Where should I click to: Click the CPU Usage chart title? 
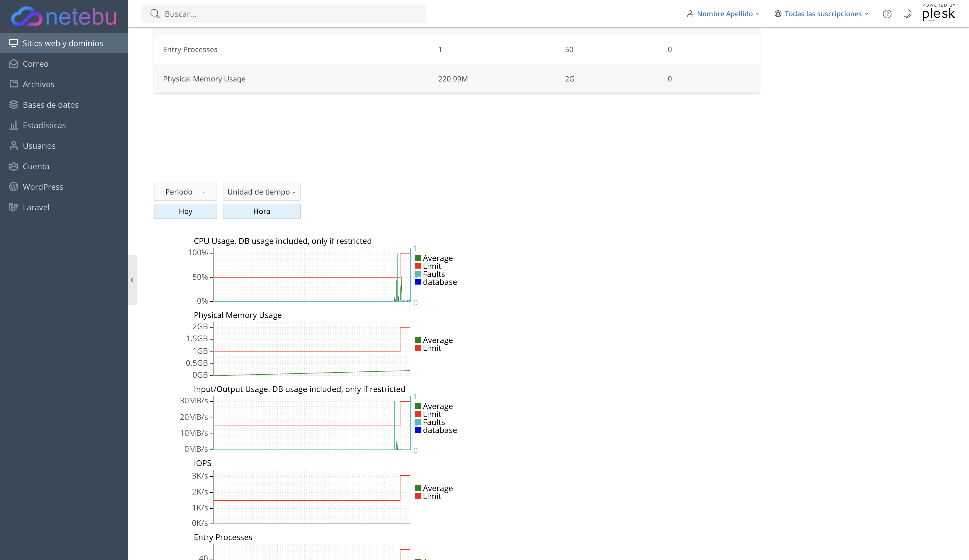click(x=283, y=241)
